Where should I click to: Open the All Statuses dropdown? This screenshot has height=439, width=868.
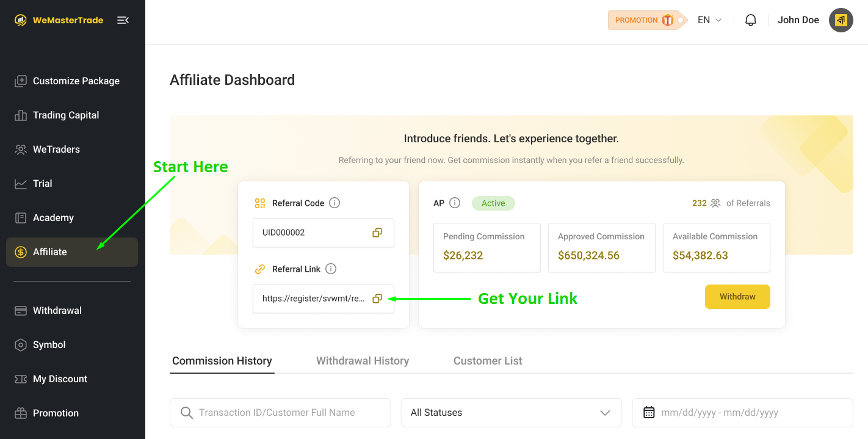511,413
